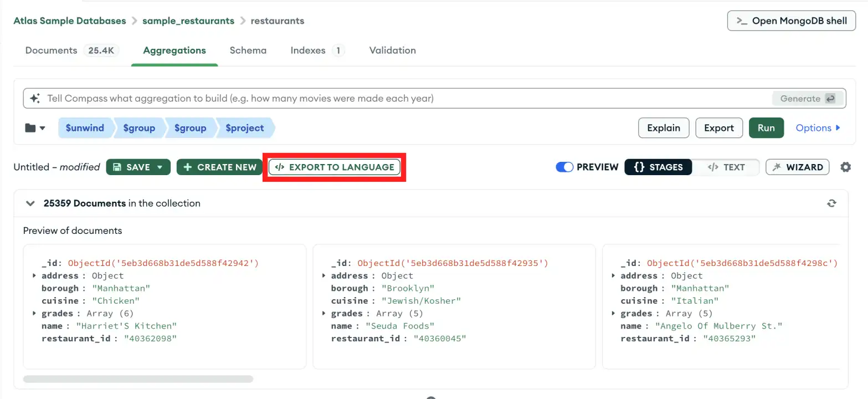Open the saved pipelines folder menu
This screenshot has height=399, width=868.
(34, 128)
